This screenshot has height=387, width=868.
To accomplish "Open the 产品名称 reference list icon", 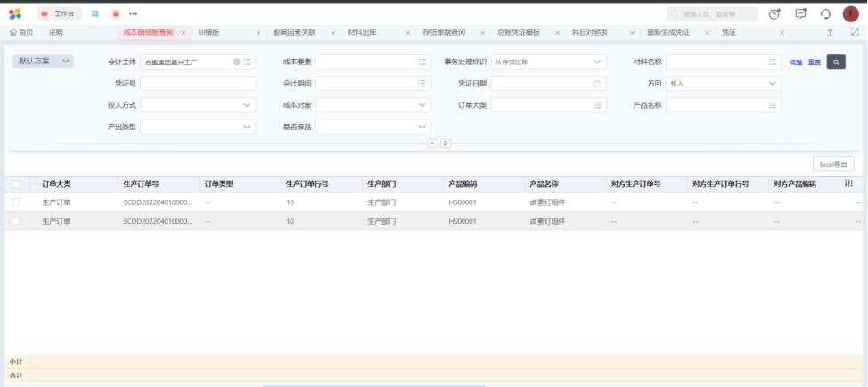I will (773, 105).
